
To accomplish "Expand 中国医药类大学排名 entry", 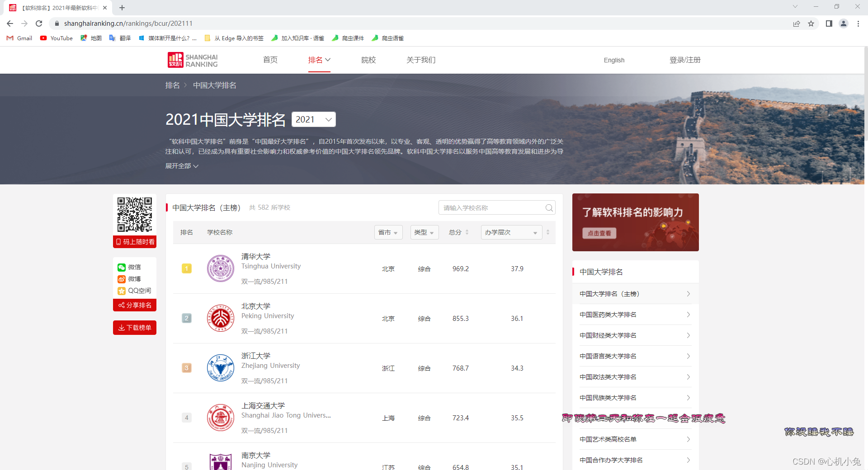I will pyautogui.click(x=635, y=315).
